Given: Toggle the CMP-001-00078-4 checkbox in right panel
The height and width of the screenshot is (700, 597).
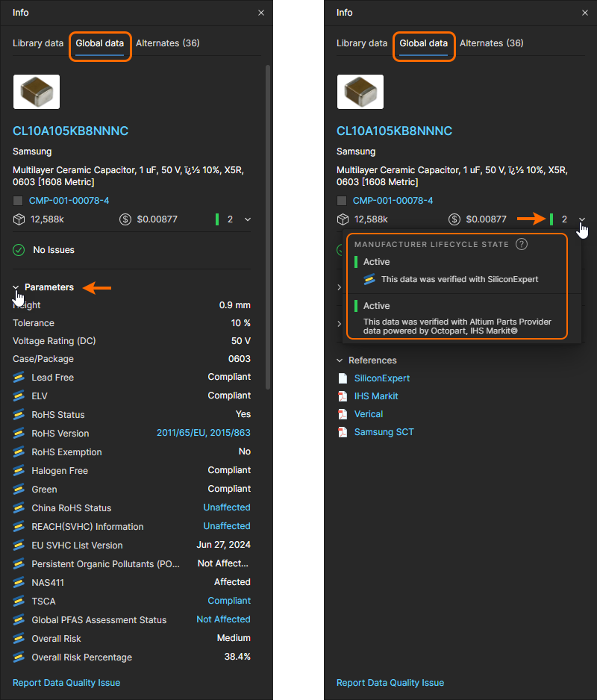Looking at the screenshot, I should click(x=342, y=201).
